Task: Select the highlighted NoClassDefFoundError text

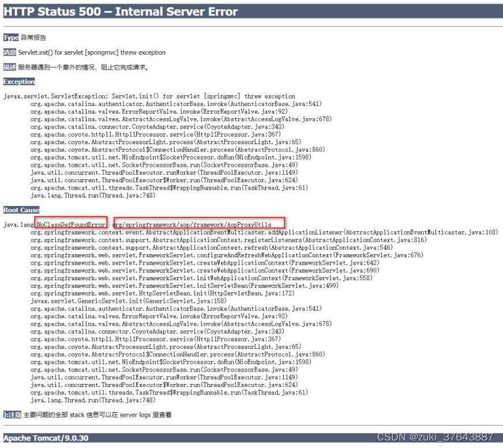Action: click(70, 221)
